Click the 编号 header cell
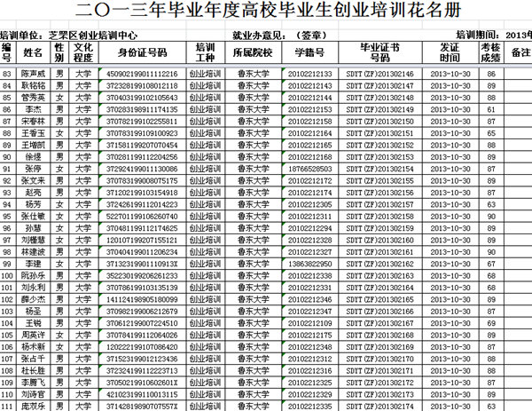Screen dimensions: 532x411 click(x=7, y=52)
